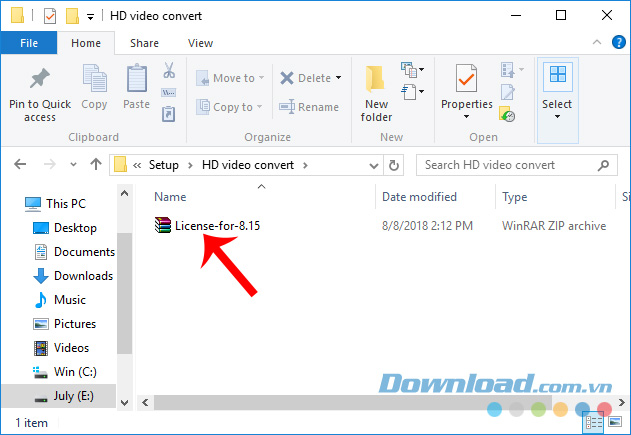Click the navigation pane scrollbar down arrow
Screen dimensions: 631x435
pos(125,403)
